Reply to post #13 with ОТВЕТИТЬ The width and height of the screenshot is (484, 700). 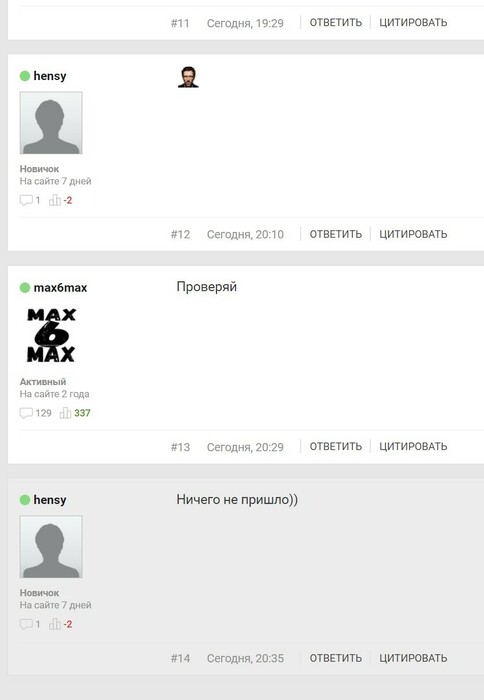pyautogui.click(x=336, y=446)
